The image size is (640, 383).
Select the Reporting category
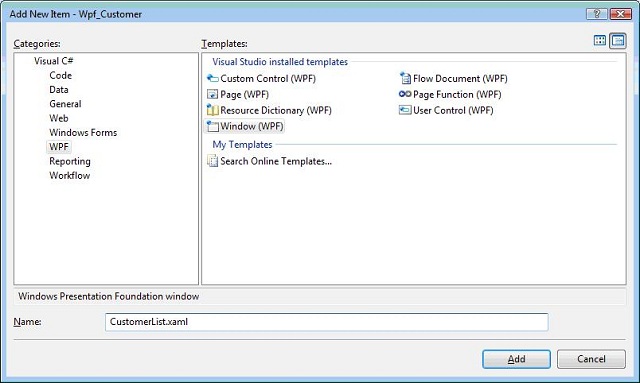coord(70,161)
